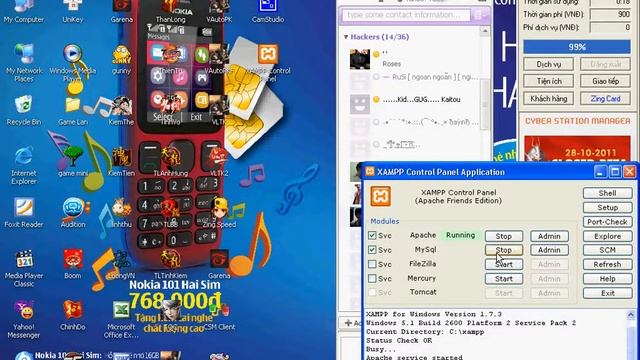The height and width of the screenshot is (360, 640).
Task: Open Garena icon in top desktop row
Action: [x=121, y=11]
